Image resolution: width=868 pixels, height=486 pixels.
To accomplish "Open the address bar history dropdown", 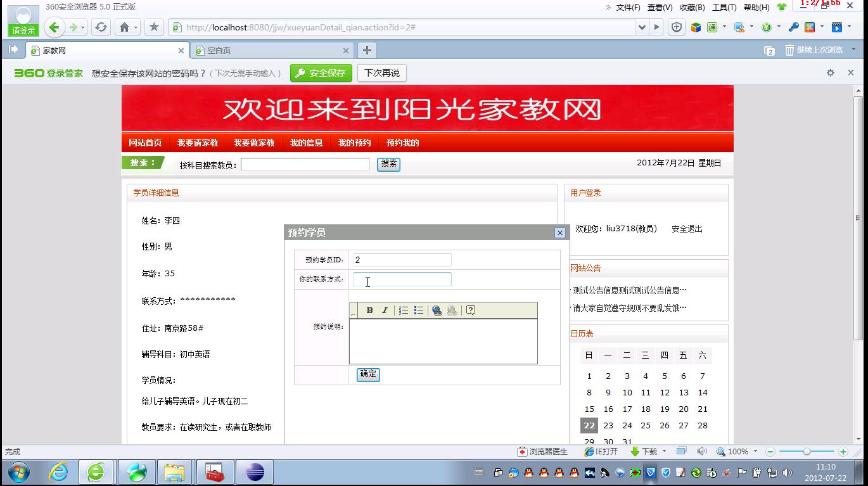I will pos(642,27).
